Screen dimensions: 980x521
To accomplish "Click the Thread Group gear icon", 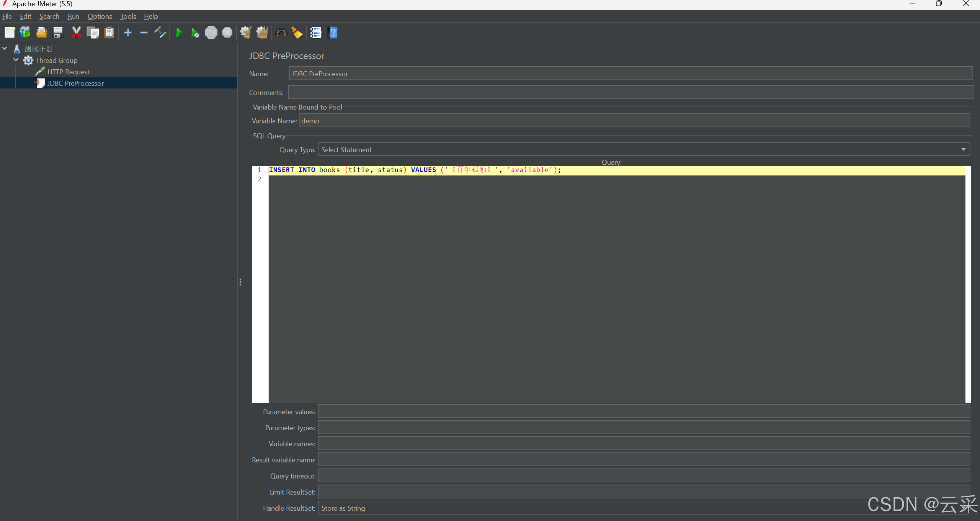I will pyautogui.click(x=28, y=61).
